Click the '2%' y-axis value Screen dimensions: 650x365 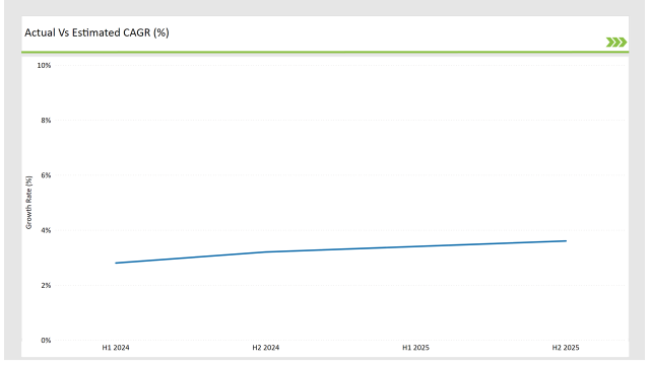(x=46, y=285)
